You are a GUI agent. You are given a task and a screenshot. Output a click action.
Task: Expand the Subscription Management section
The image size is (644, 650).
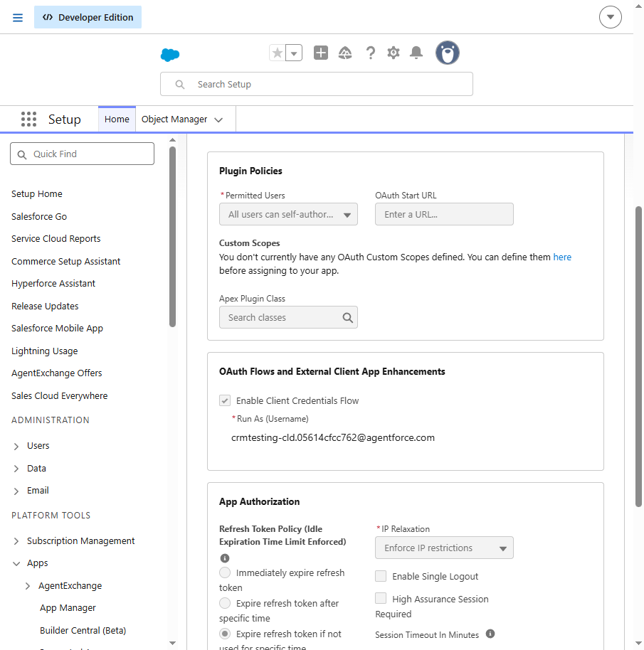click(16, 541)
